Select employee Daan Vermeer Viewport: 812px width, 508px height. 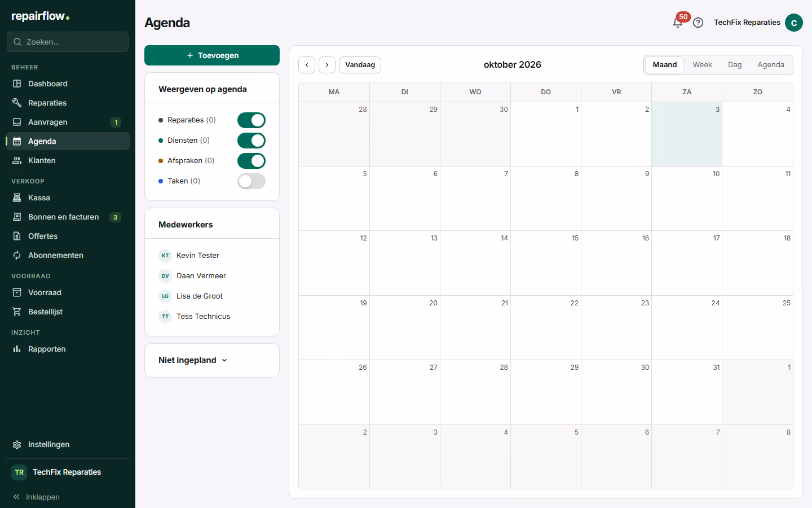(192, 275)
